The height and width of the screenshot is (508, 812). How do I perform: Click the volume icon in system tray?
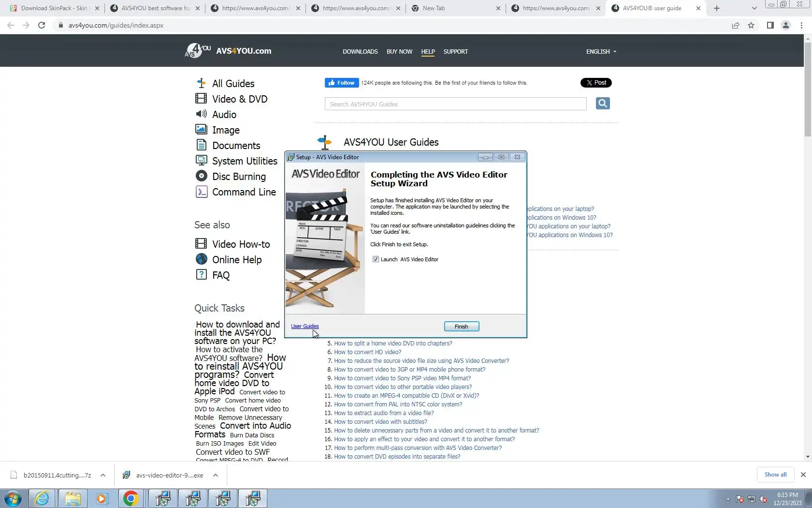tap(763, 499)
